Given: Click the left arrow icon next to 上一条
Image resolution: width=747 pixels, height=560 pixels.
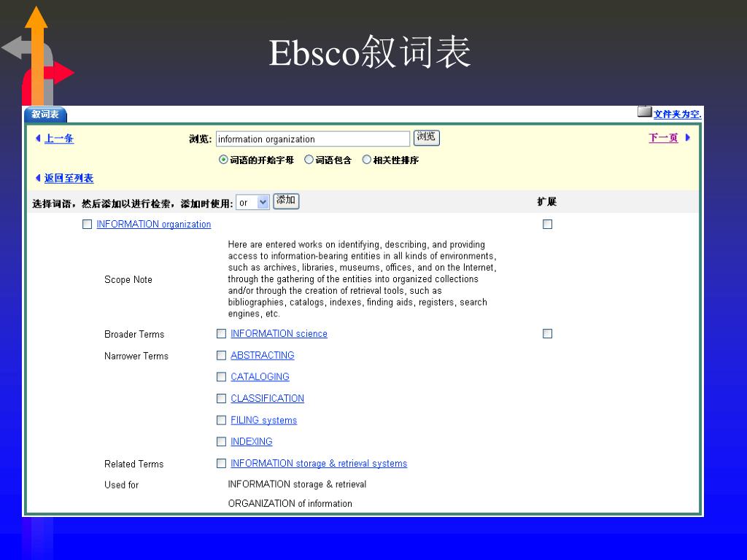Looking at the screenshot, I should [38, 138].
